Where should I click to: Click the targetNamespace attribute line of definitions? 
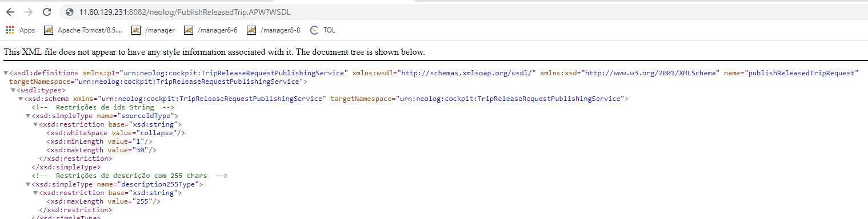coord(158,82)
